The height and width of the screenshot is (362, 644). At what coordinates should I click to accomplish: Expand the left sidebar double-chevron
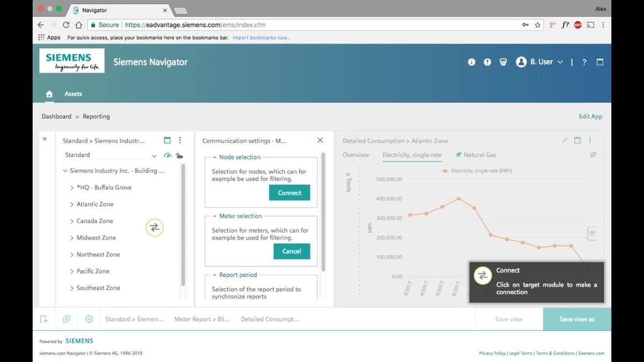[45, 139]
